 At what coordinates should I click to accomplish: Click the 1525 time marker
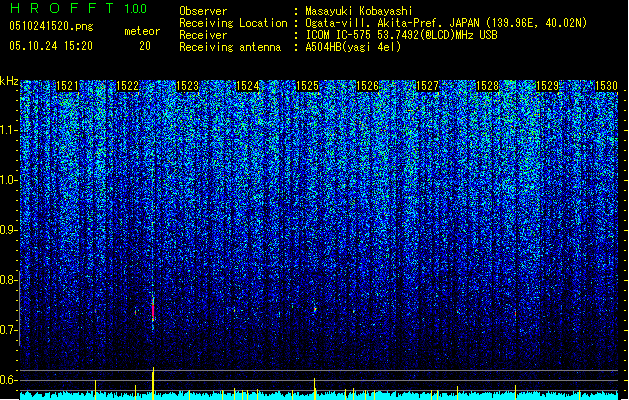point(307,86)
